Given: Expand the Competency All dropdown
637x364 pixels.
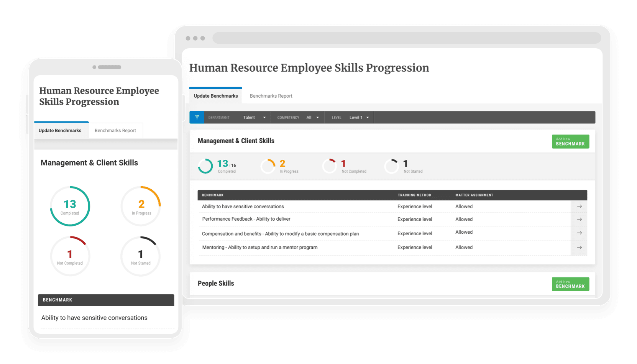Looking at the screenshot, I should click(312, 118).
